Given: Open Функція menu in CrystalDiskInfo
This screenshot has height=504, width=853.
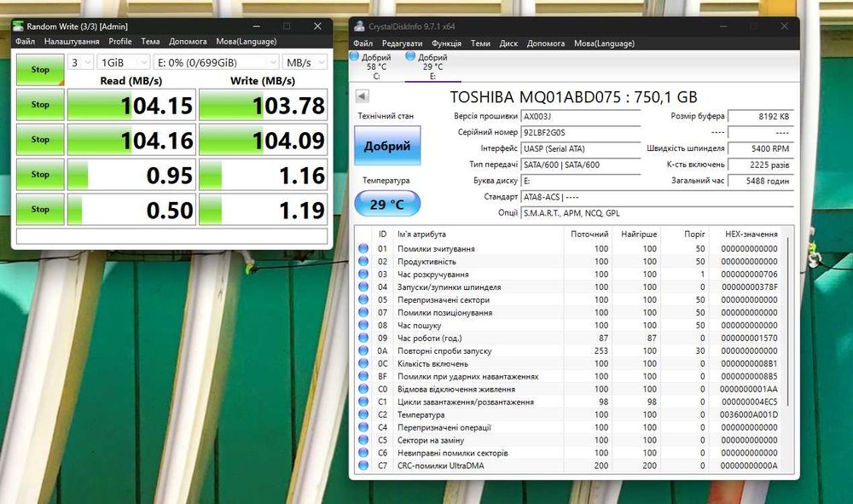Looking at the screenshot, I should tap(446, 43).
